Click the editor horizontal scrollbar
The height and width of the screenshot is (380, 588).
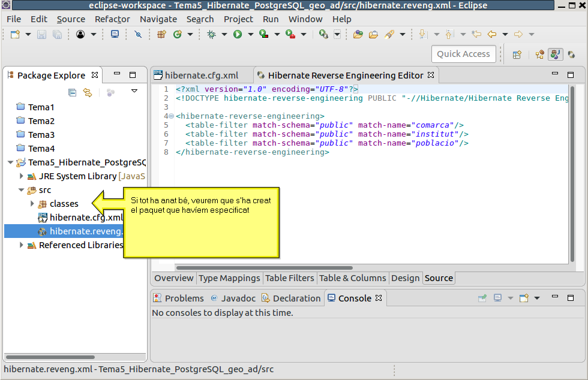(x=265, y=267)
